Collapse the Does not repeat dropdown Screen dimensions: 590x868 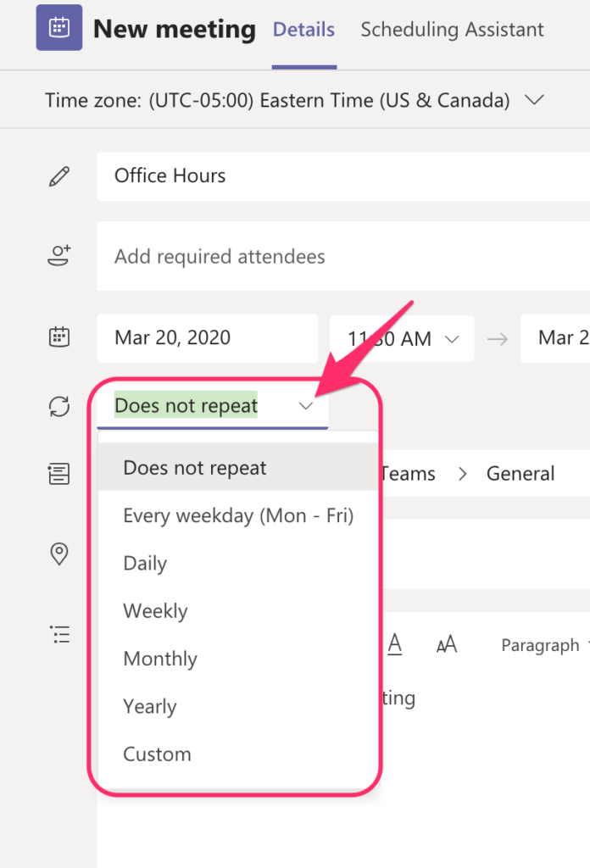pos(306,406)
